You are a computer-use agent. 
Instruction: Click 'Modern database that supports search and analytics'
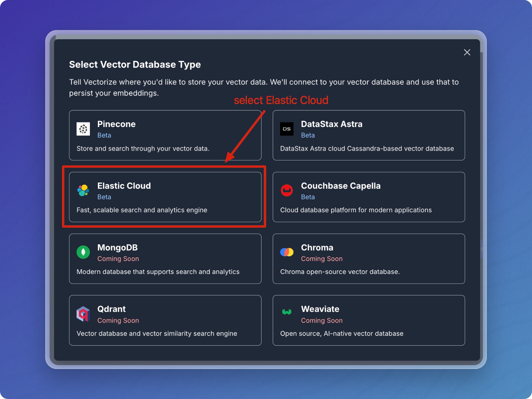point(158,272)
